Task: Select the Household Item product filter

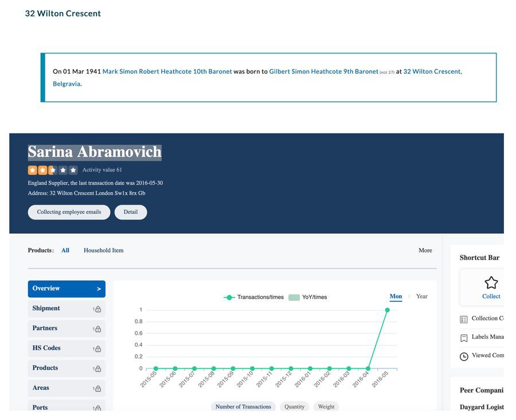Action: click(x=103, y=250)
